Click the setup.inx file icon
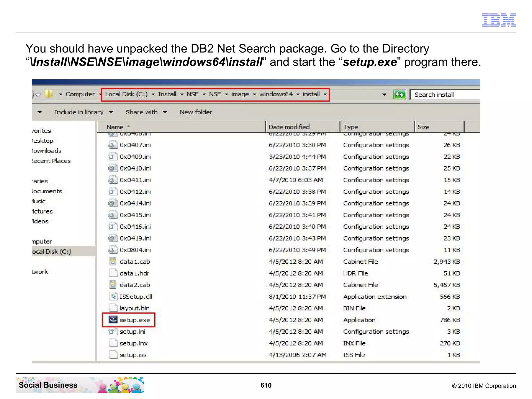 point(113,343)
